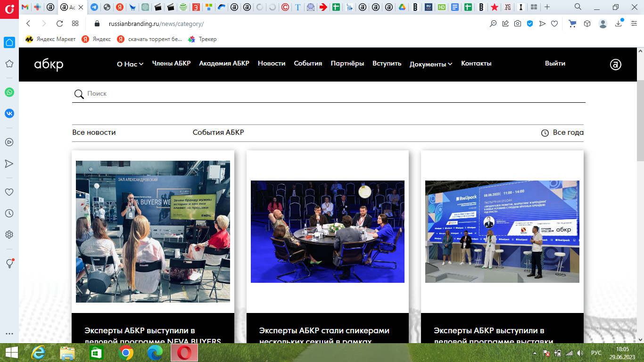Open the Speed Dial grid button
644x362 pixels.
(75, 24)
